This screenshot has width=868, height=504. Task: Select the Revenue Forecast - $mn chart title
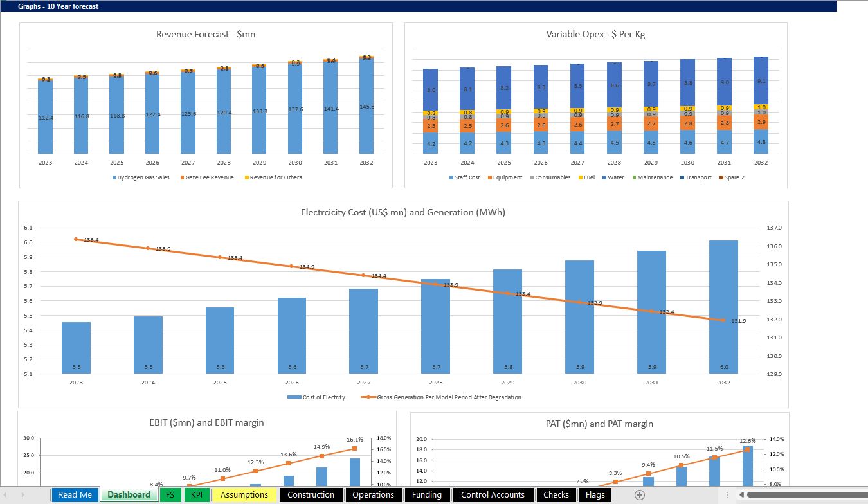(x=206, y=34)
